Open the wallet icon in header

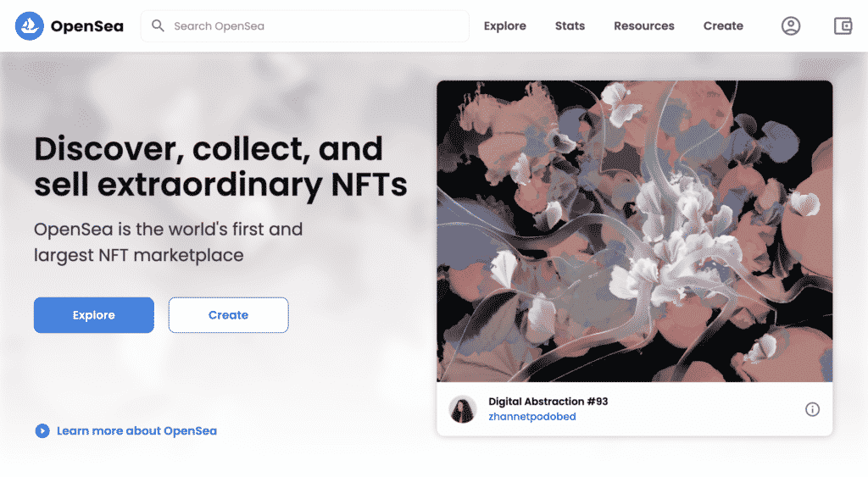tap(843, 26)
